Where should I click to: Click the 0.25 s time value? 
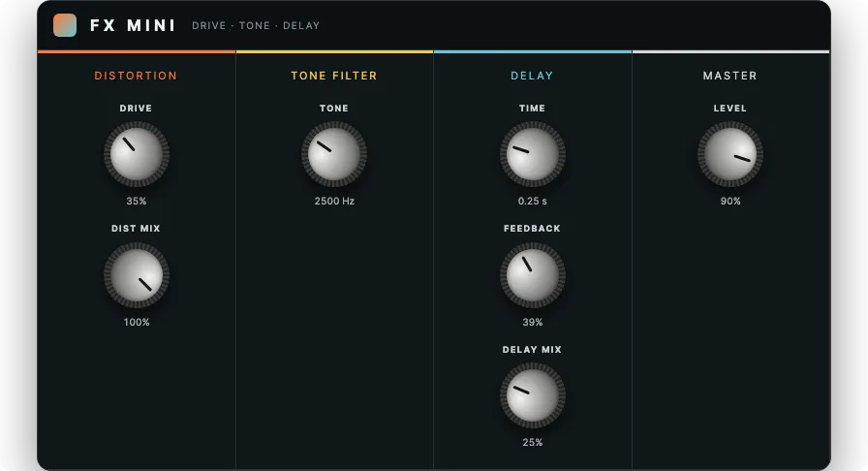coord(533,202)
